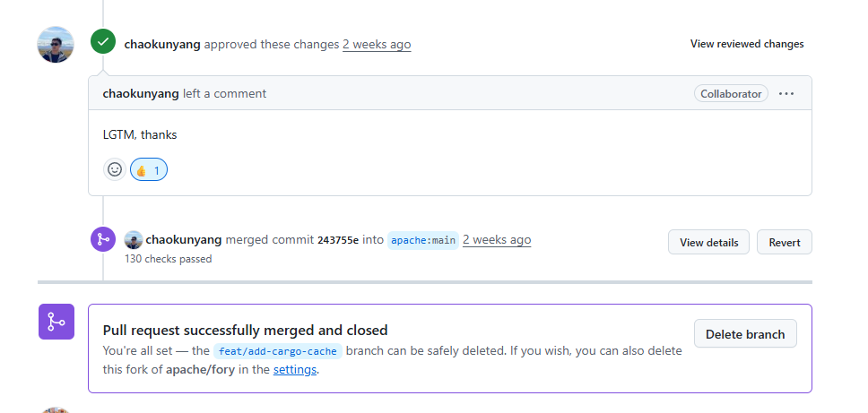Click the View details button
868x413 pixels.
point(708,242)
